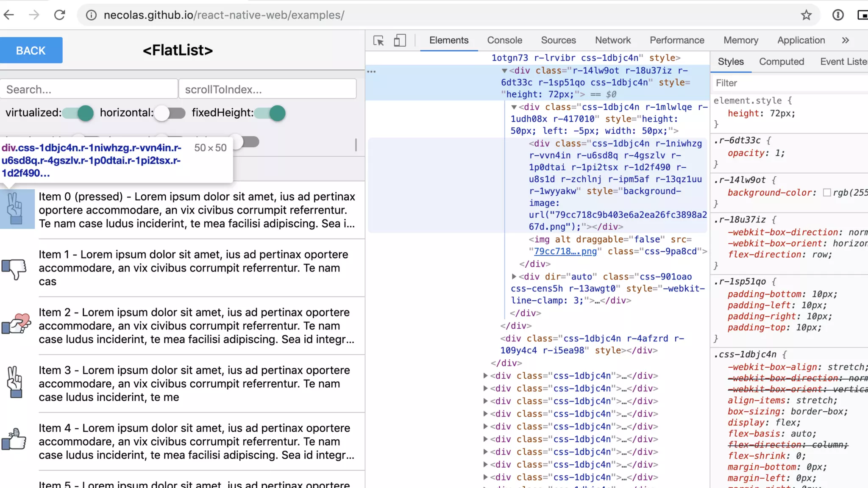
Task: Turn off the virtualized switch
Action: coord(78,113)
